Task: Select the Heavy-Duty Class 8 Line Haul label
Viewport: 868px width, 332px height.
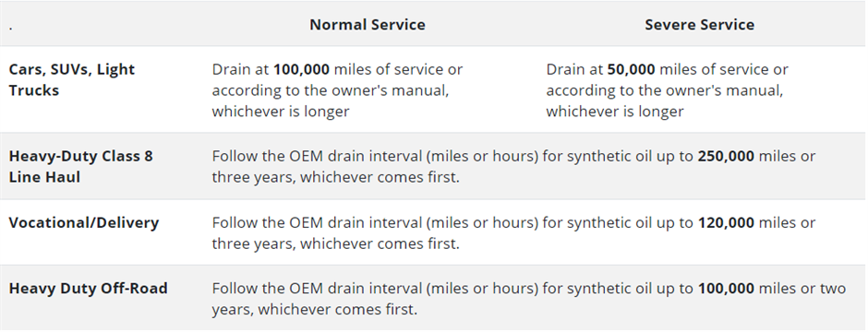Action: [81, 166]
